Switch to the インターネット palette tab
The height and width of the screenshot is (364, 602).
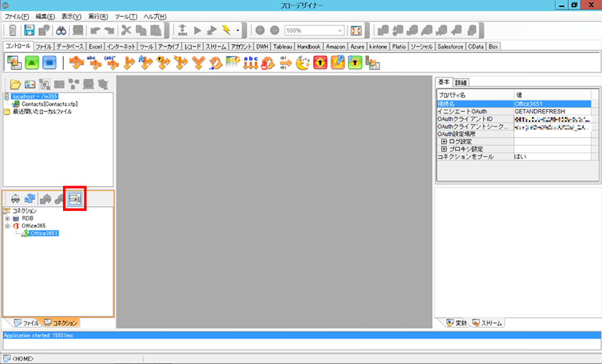[121, 47]
